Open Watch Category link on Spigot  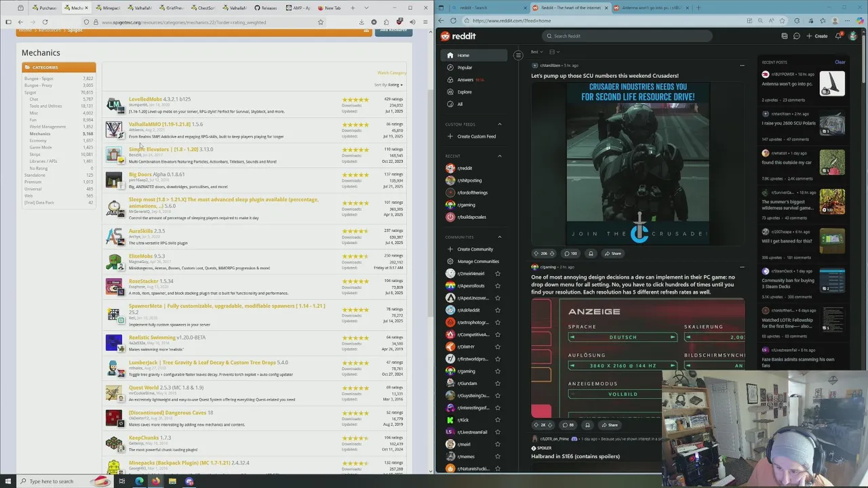click(391, 73)
